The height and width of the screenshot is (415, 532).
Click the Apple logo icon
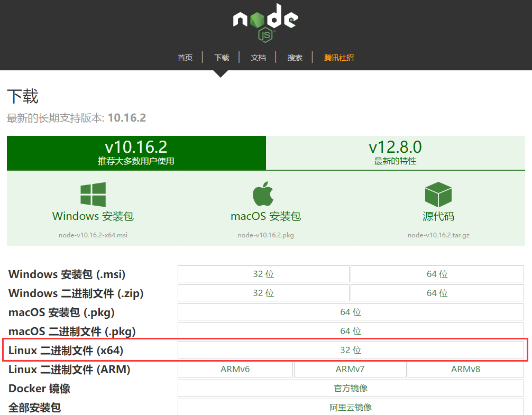(x=263, y=193)
